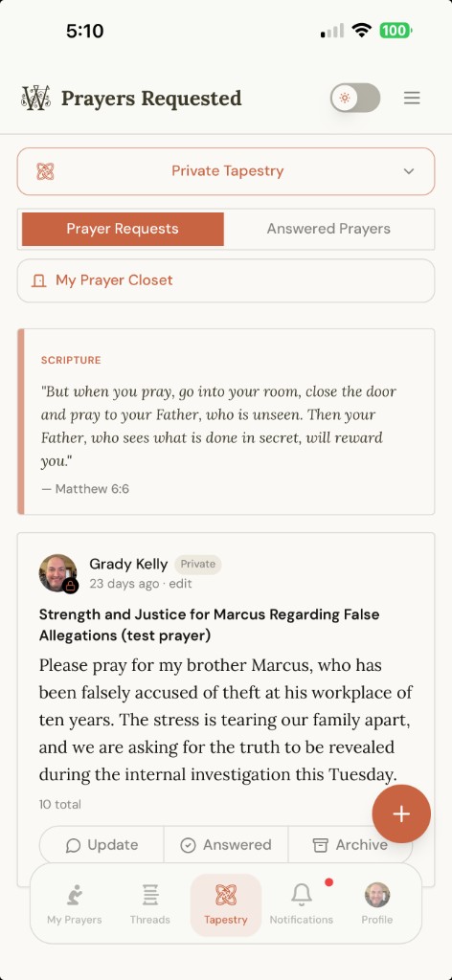The width and height of the screenshot is (452, 980).
Task: Toggle the light/dark mode switch
Action: (x=355, y=99)
